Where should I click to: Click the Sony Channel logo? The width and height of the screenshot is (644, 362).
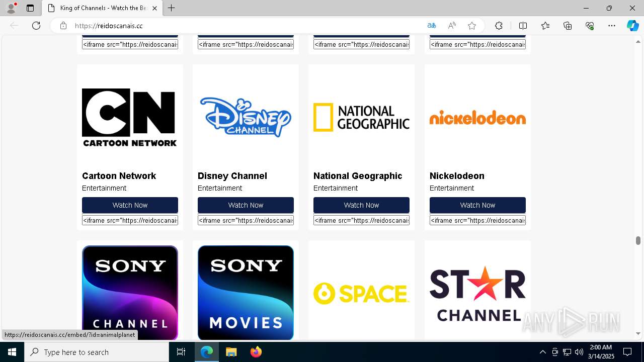[x=130, y=293]
